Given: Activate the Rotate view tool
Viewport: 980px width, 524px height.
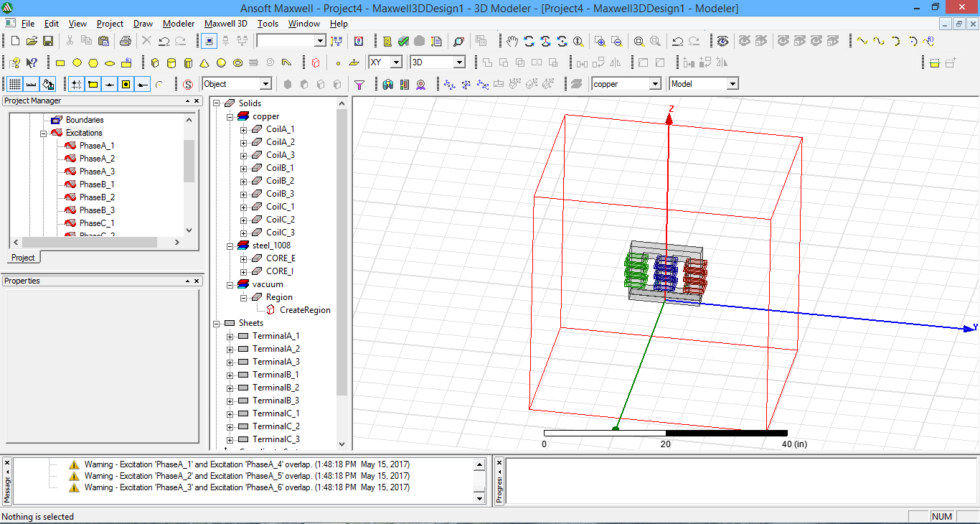Looking at the screenshot, I should (529, 41).
